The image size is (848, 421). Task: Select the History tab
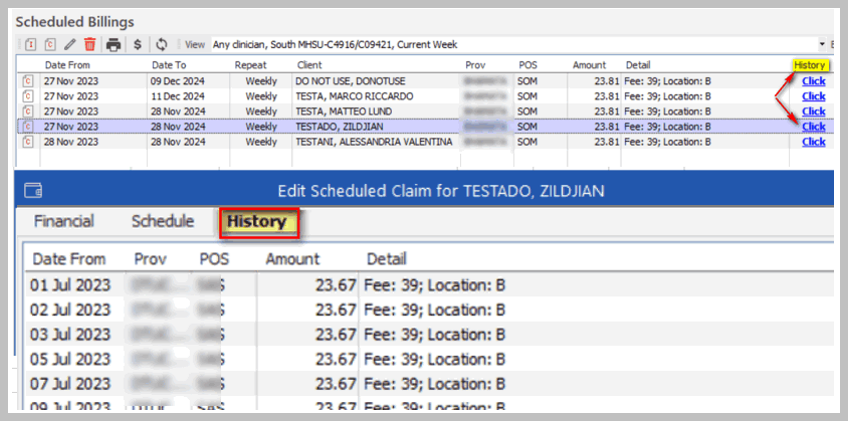(256, 221)
